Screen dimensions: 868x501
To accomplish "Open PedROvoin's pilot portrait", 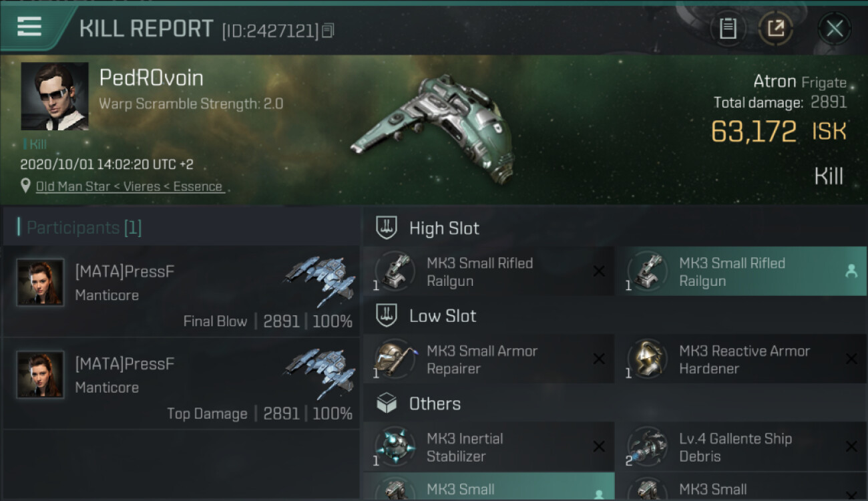I will click(x=55, y=96).
